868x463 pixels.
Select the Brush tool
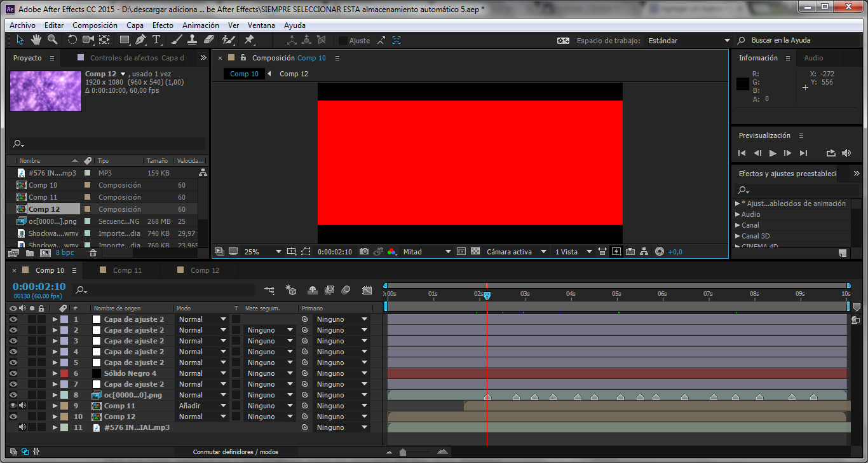click(177, 40)
